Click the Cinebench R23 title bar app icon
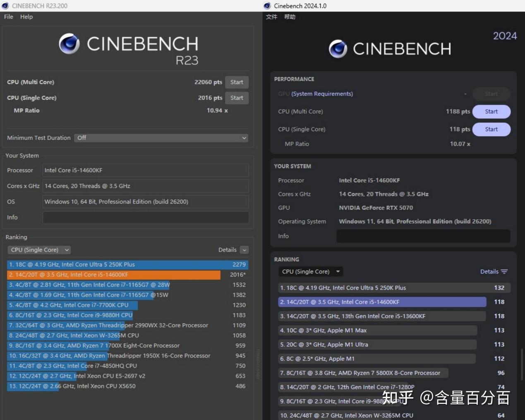525x420 pixels. click(x=5, y=6)
